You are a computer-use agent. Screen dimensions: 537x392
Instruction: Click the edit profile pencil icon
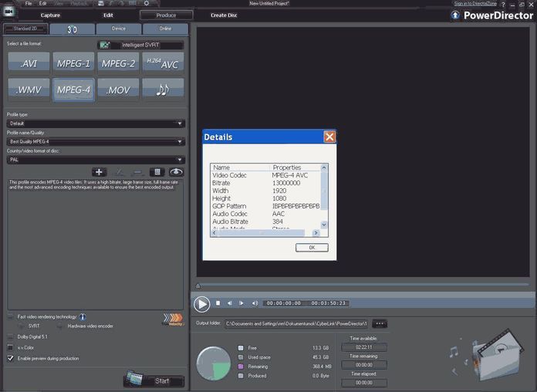[119, 172]
